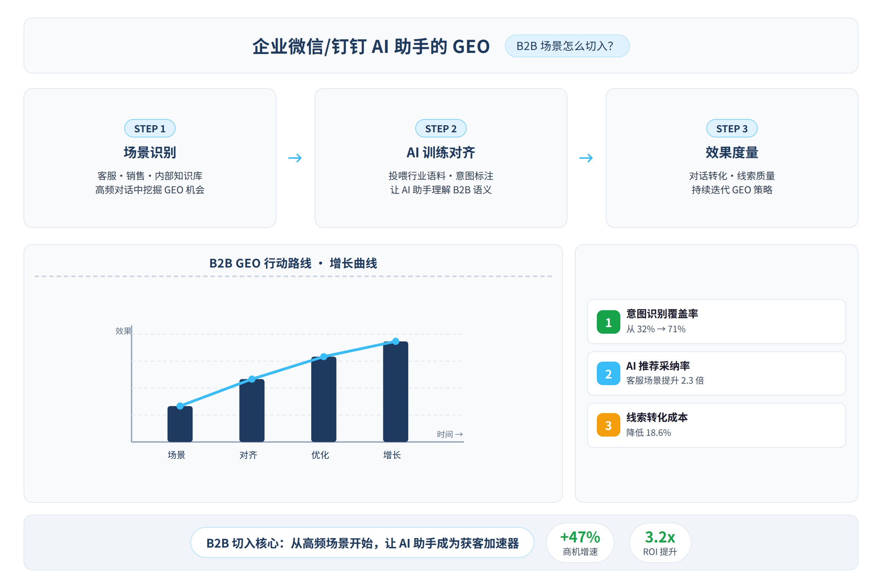This screenshot has width=882, height=588.
Task: Click the '场景识别' heading
Action: tap(150, 153)
